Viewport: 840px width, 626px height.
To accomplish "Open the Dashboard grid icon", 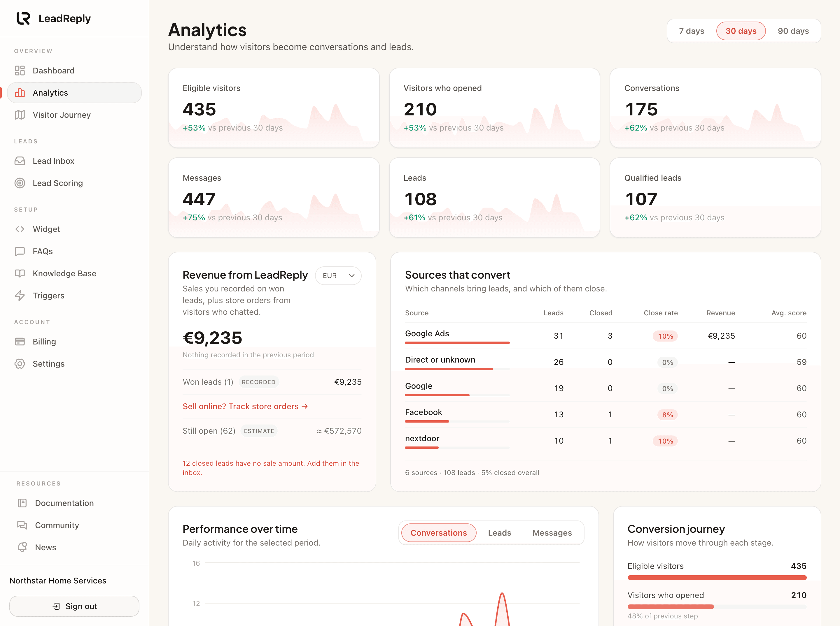I will point(20,71).
